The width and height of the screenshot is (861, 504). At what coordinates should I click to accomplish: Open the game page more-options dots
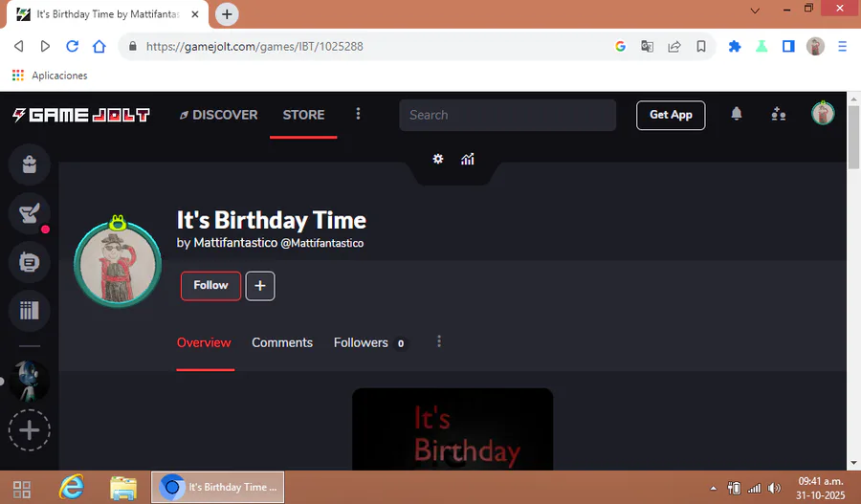pyautogui.click(x=439, y=341)
